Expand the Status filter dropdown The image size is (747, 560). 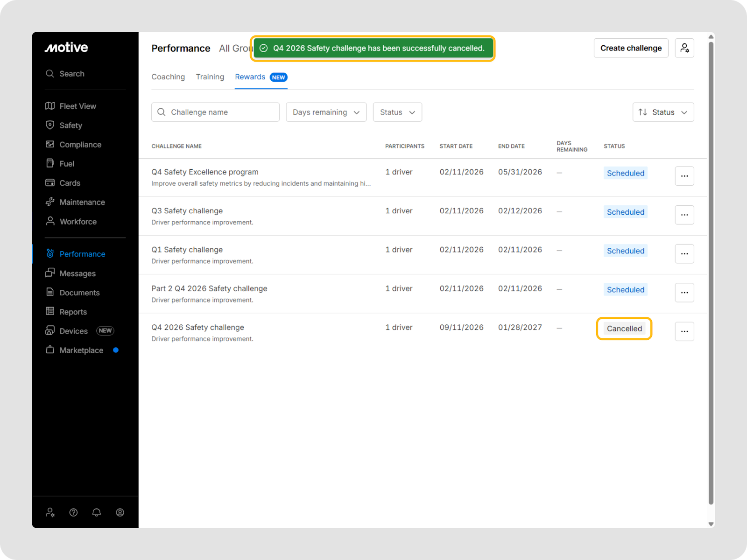coord(397,112)
